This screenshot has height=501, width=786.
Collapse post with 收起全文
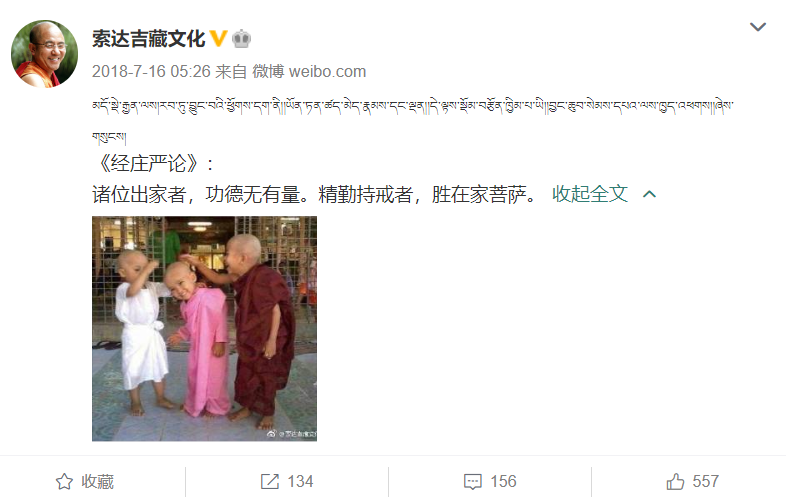coord(590,194)
